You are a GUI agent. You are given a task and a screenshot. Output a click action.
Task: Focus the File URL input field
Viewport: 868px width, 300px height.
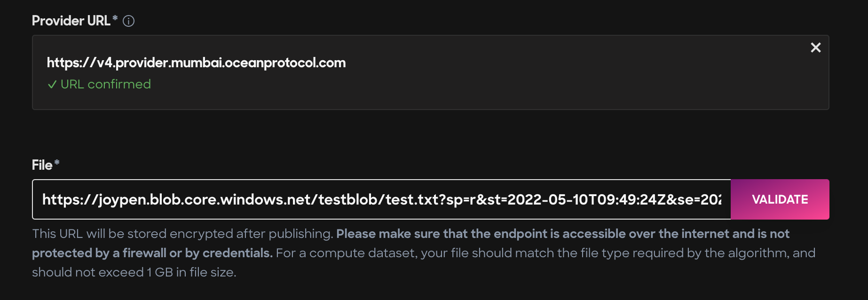[381, 199]
